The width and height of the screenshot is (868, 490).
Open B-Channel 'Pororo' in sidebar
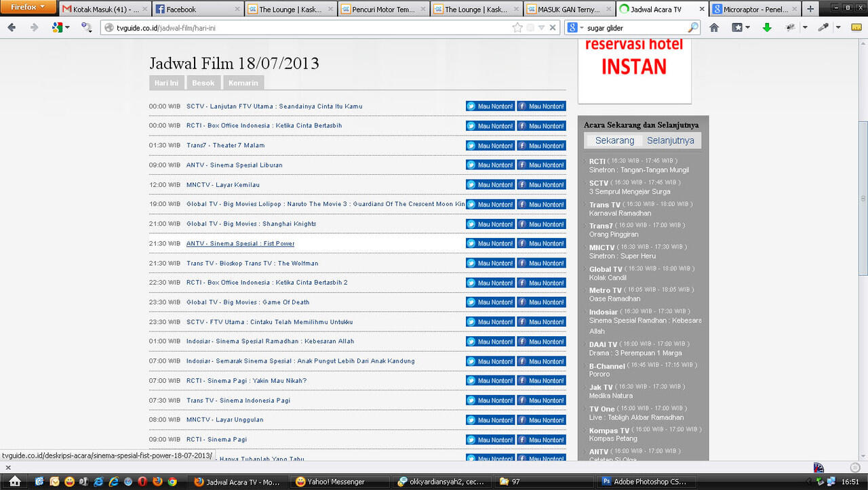pos(599,374)
